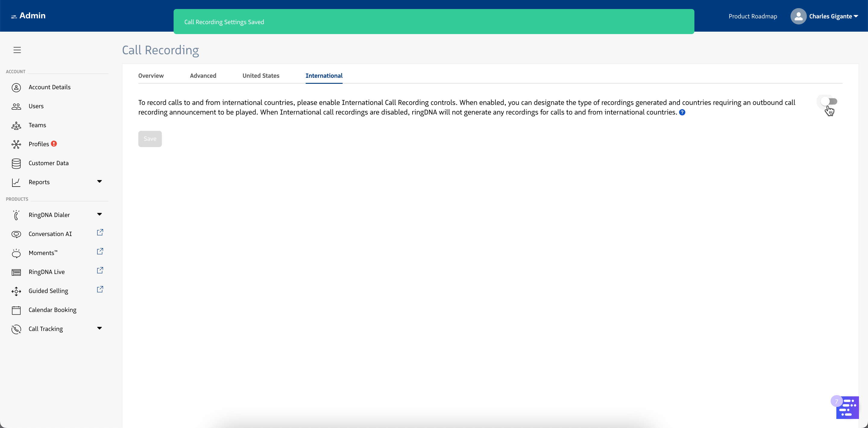Click the Customer Data database icon
The height and width of the screenshot is (428, 868).
(16, 163)
